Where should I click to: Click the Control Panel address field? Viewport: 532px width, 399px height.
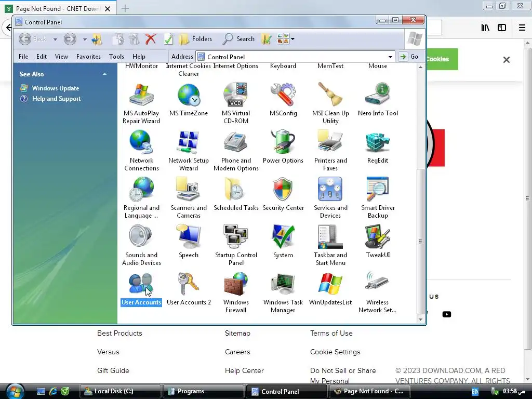click(x=295, y=57)
